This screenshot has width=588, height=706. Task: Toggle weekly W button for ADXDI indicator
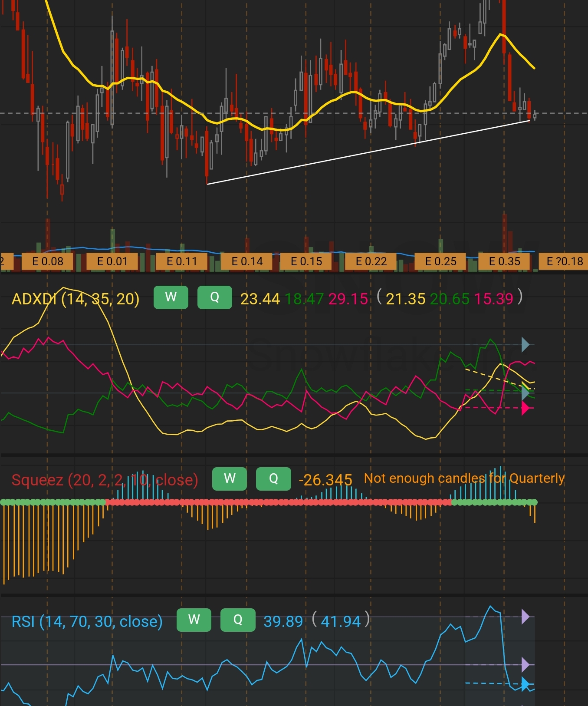point(171,297)
